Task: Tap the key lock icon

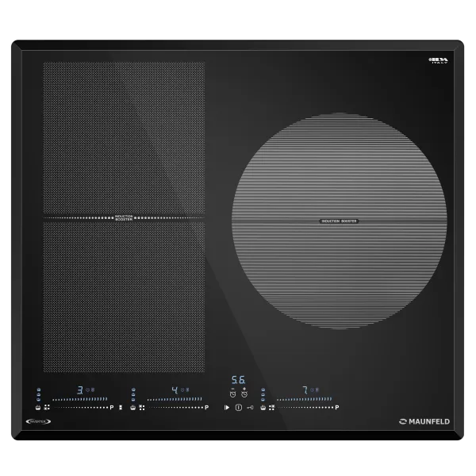Action: 250,408
